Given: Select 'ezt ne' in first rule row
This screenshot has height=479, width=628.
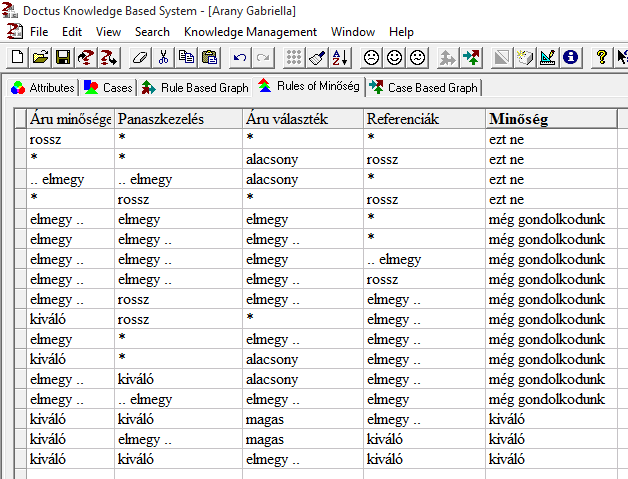Looking at the screenshot, I should (551, 139).
